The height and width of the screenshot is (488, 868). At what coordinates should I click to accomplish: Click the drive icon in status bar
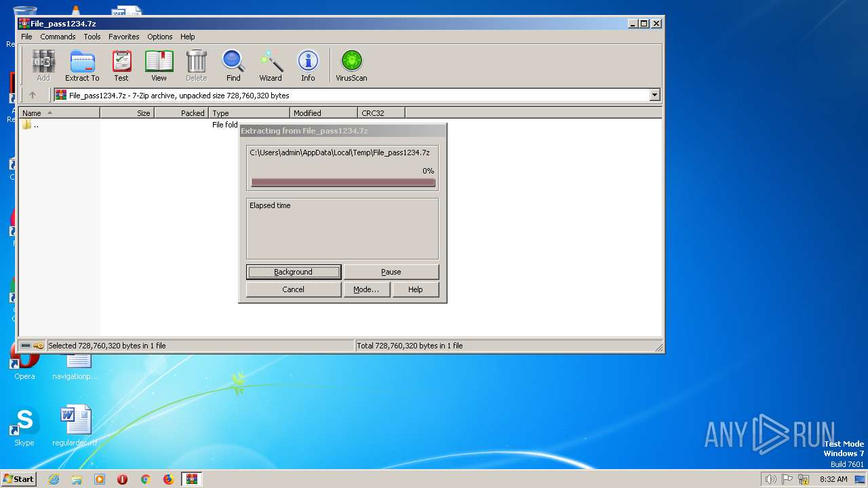26,346
